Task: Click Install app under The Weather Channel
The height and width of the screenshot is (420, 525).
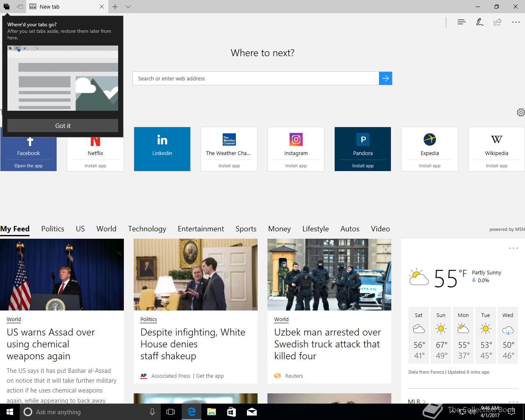Action: 229,166
